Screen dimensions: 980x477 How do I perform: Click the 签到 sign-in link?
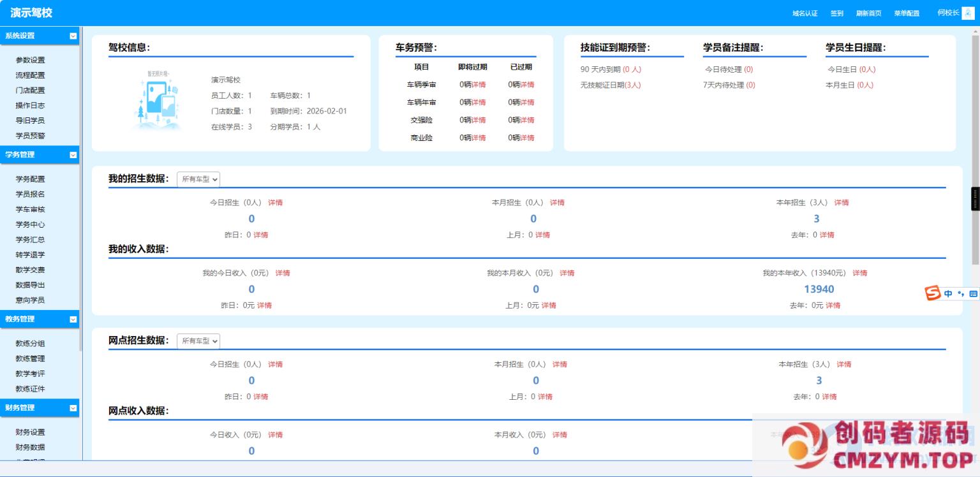pos(836,13)
